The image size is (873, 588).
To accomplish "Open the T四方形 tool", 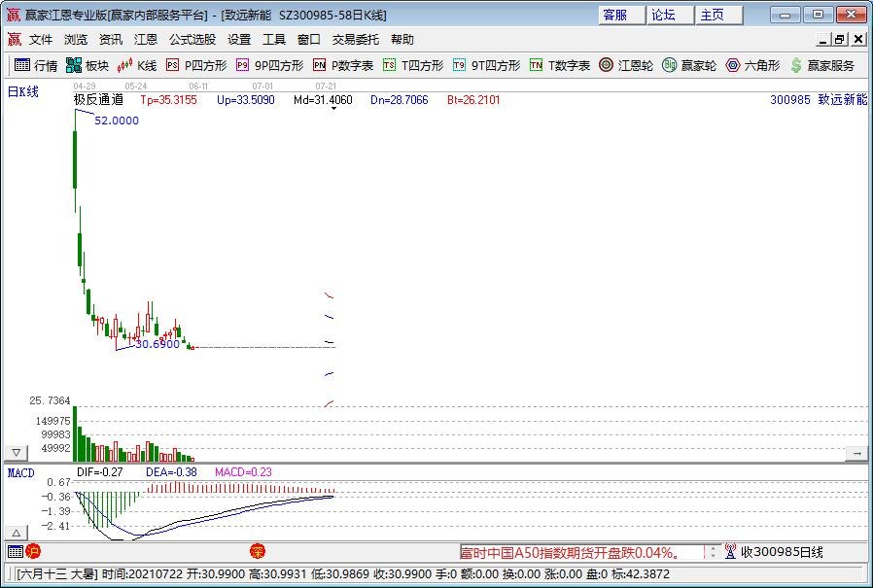I will click(x=413, y=66).
